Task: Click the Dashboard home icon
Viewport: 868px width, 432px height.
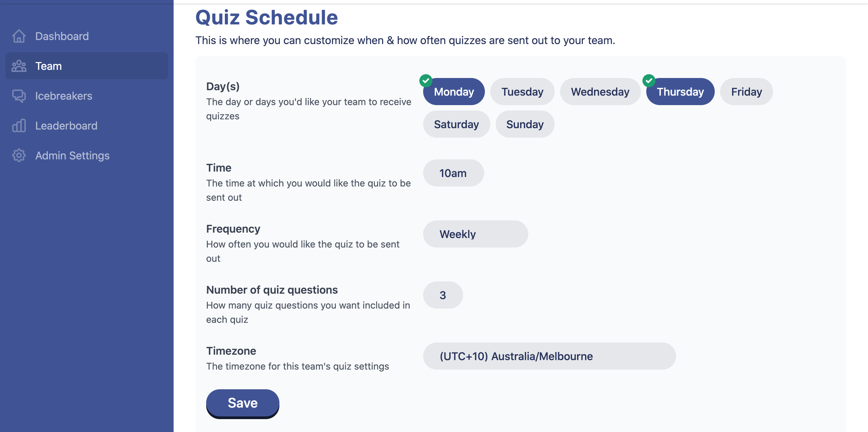Action: [19, 36]
